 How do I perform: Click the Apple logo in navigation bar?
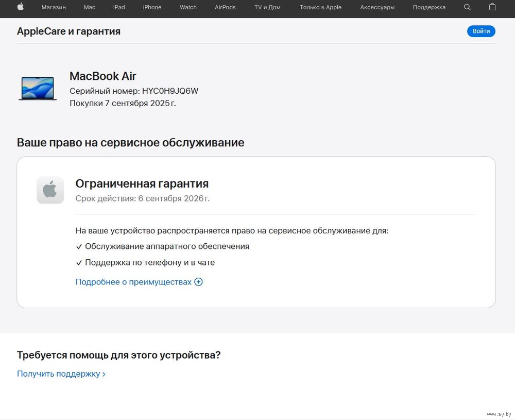21,7
